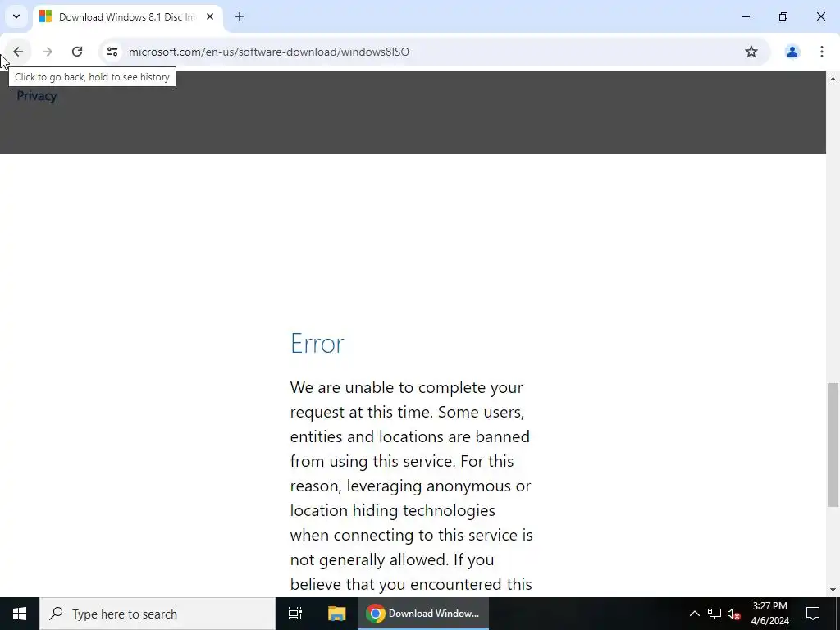
Task: Bookmark this tab with the star icon
Action: (751, 52)
